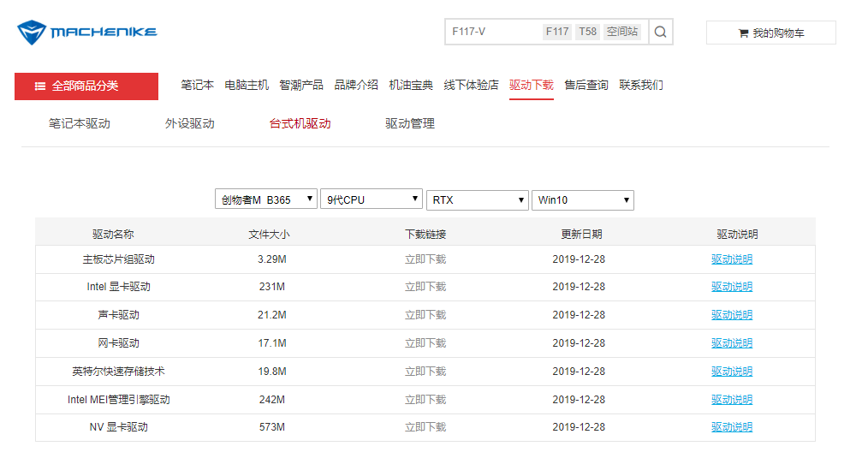Viewport: 868px width, 476px height.
Task: Click the 驱动说明 column header
Action: pos(737,234)
